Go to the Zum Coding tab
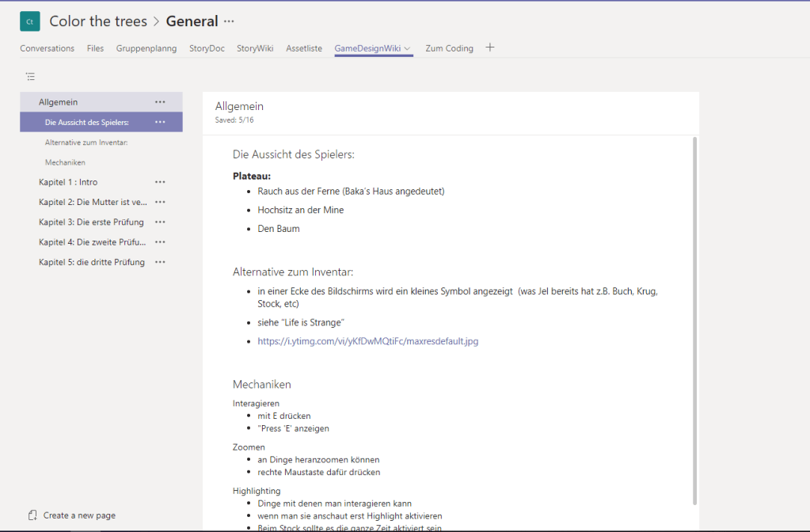This screenshot has width=810, height=532. click(x=449, y=48)
